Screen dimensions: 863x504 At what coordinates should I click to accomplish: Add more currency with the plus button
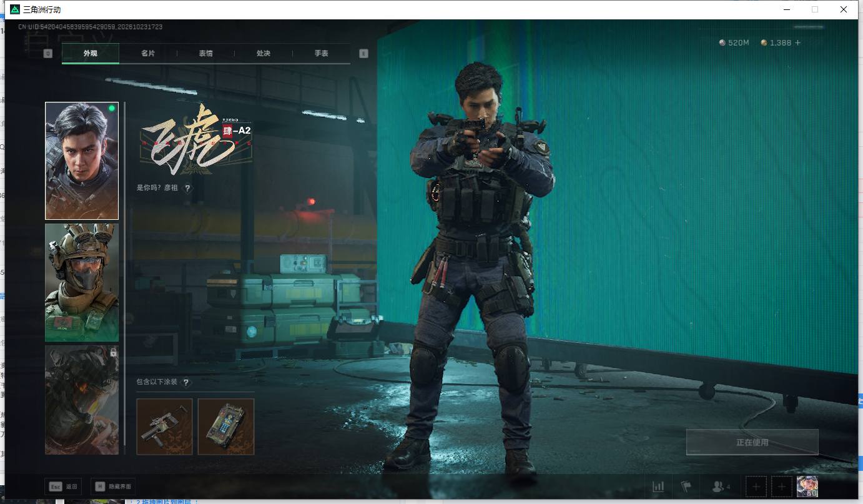797,43
